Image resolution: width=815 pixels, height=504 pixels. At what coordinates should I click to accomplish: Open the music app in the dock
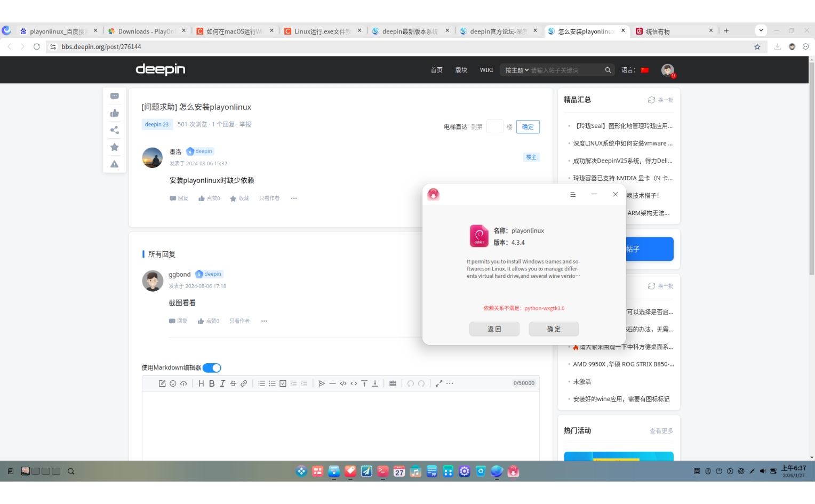(x=416, y=471)
